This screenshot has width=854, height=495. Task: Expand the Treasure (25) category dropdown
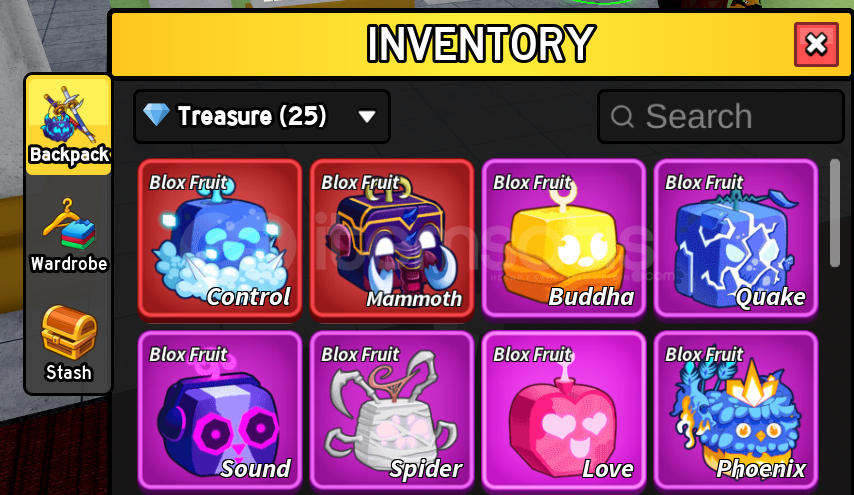(x=261, y=116)
